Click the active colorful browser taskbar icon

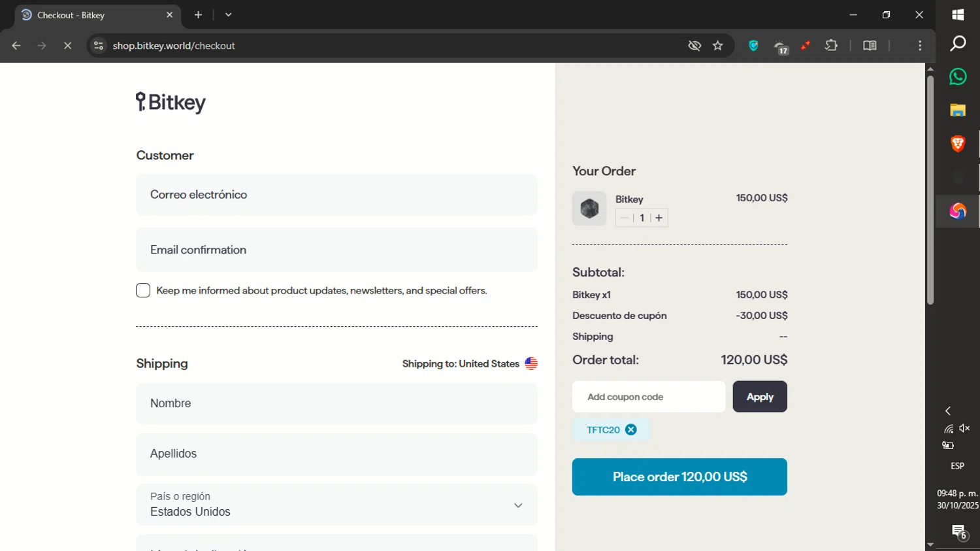pyautogui.click(x=958, y=211)
